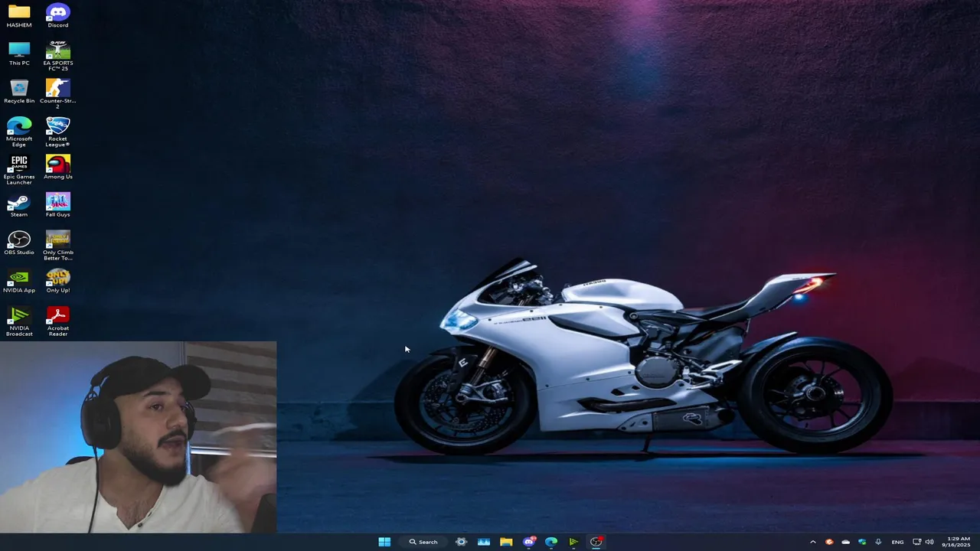
Task: Select the Discord desktop shortcut
Action: click(x=58, y=15)
